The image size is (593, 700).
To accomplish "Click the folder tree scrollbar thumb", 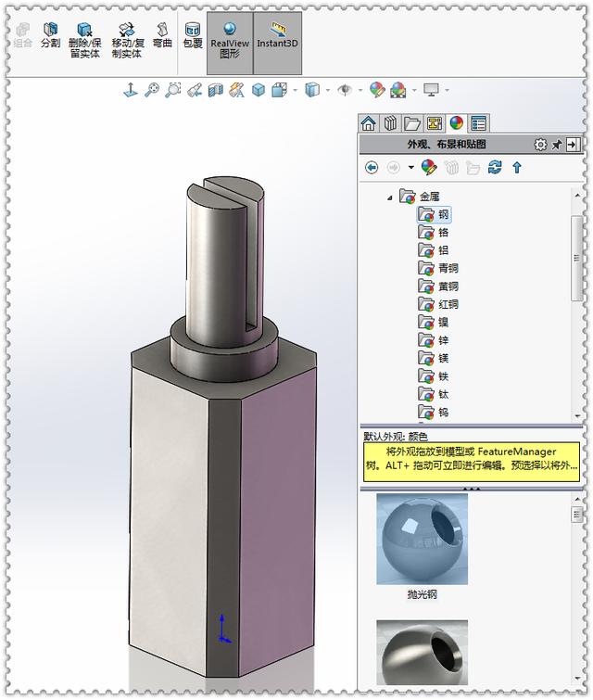I will 577,258.
